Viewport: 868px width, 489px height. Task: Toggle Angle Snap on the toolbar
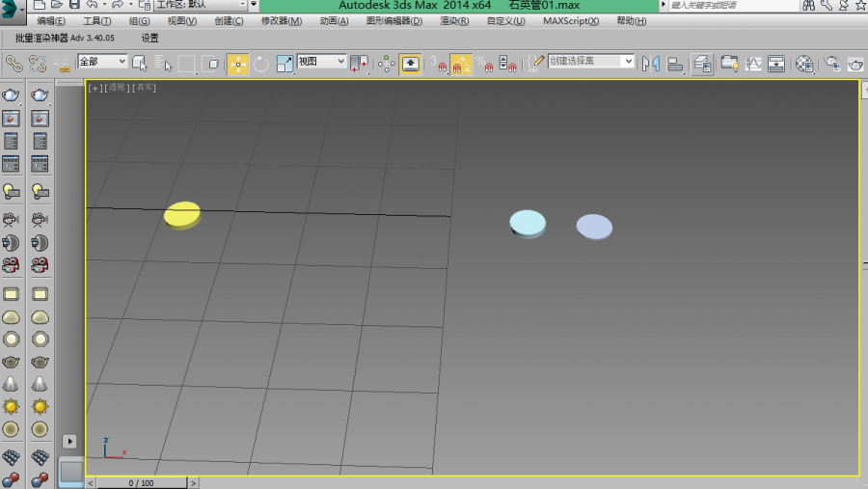click(x=461, y=64)
